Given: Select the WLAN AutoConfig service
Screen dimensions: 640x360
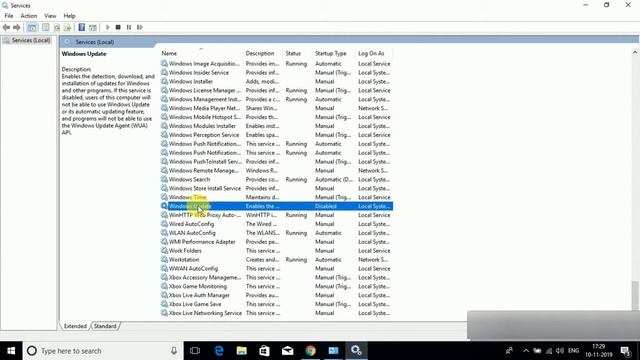Looking at the screenshot, I should (276, 233).
